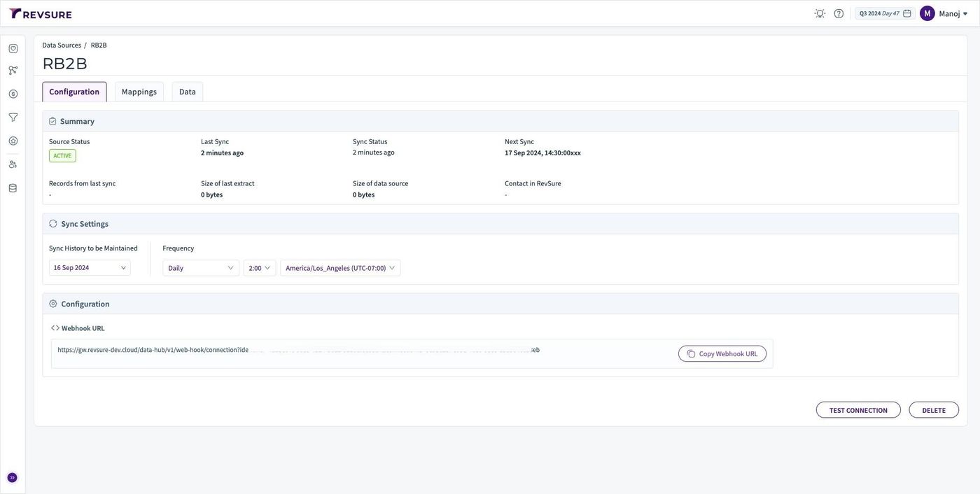Click calendar icon next to Q3 2024
The width and height of the screenshot is (980, 494).
tap(907, 13)
